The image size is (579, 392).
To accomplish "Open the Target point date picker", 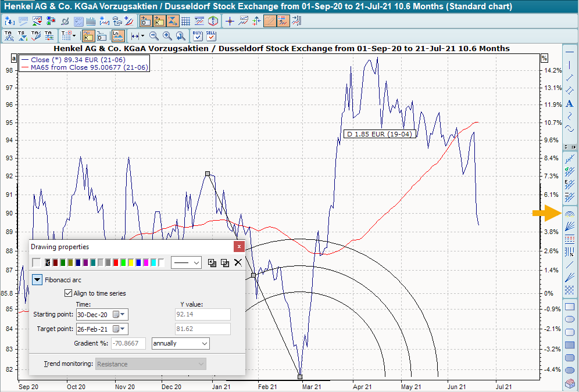I will (x=119, y=329).
